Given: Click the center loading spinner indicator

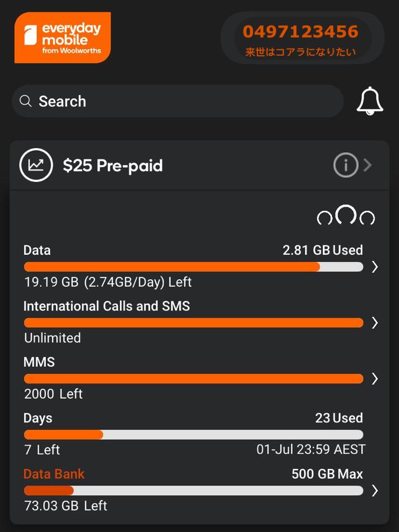Looking at the screenshot, I should tap(346, 215).
